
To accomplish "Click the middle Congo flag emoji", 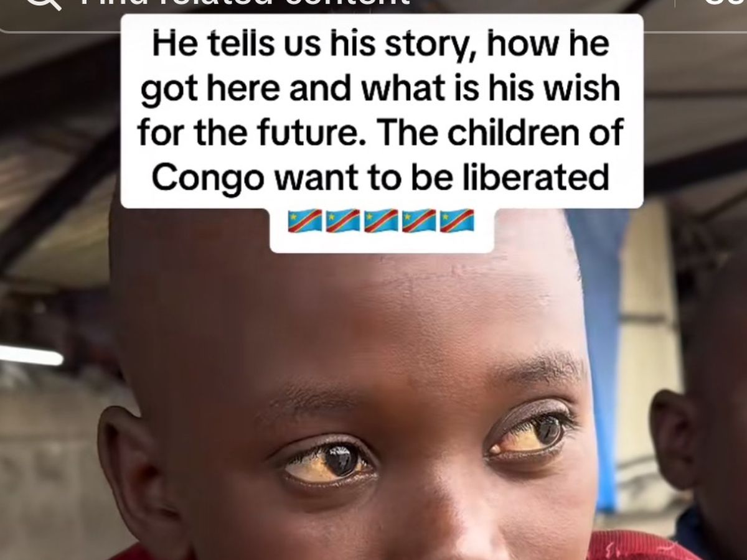I will tap(381, 221).
